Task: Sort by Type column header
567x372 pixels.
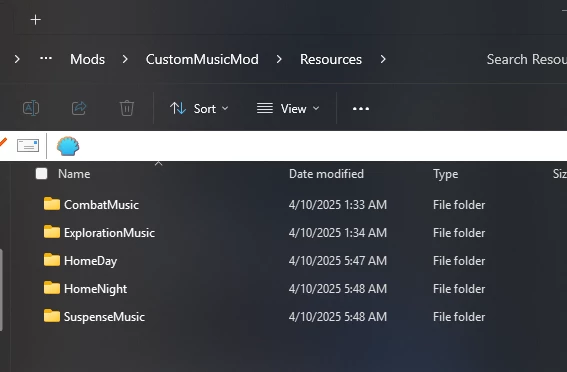Action: click(x=446, y=174)
